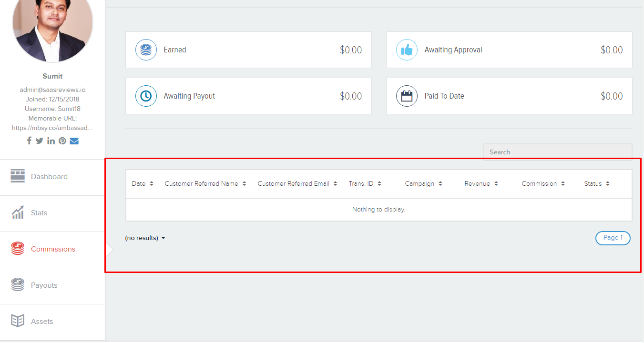Click the Awaiting Payout clock icon
The height and width of the screenshot is (343, 644).
pos(146,96)
